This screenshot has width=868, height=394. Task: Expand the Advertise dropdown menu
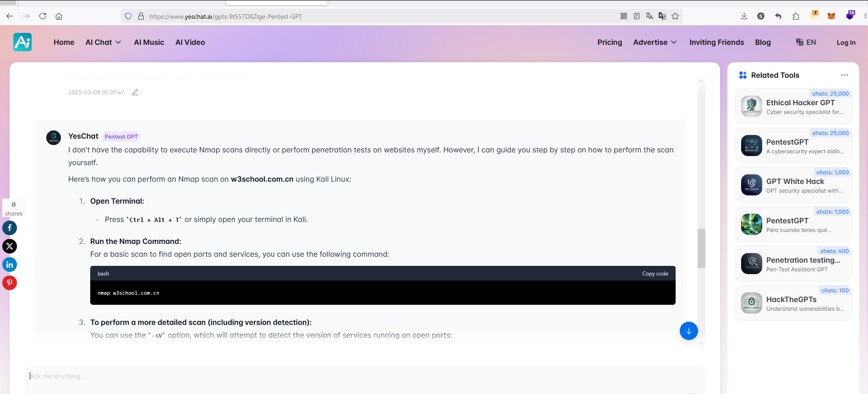pos(655,42)
